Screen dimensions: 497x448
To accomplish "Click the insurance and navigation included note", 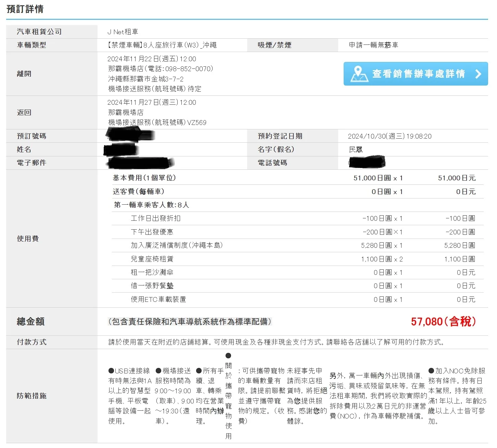I will 190,322.
